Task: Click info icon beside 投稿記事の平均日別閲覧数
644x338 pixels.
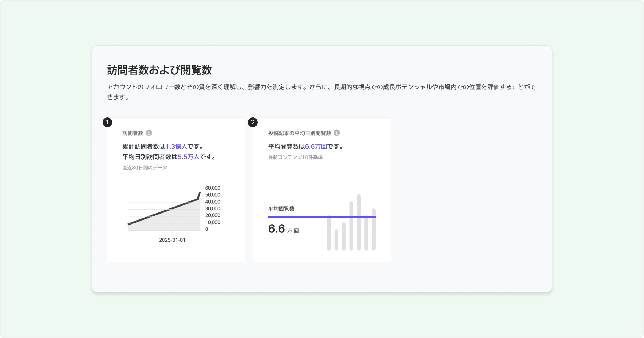Action: [x=337, y=133]
